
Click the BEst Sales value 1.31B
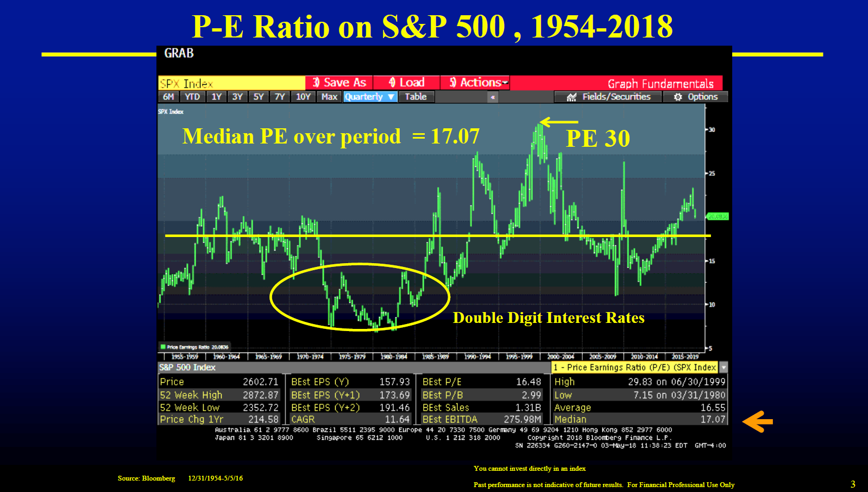(x=529, y=408)
